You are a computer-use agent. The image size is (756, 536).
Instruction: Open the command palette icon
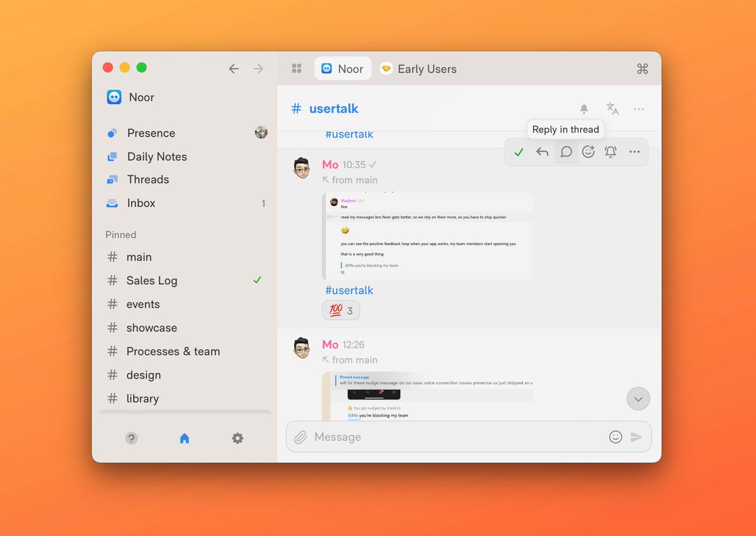643,69
